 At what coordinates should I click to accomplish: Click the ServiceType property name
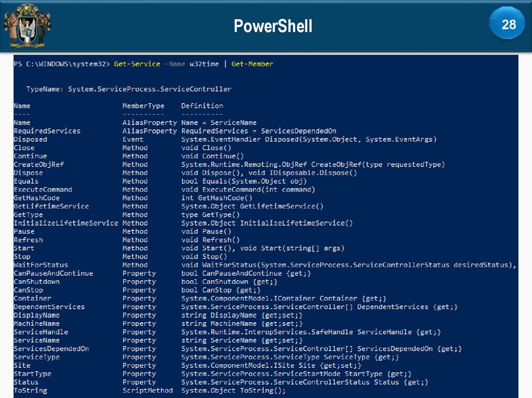(x=37, y=357)
